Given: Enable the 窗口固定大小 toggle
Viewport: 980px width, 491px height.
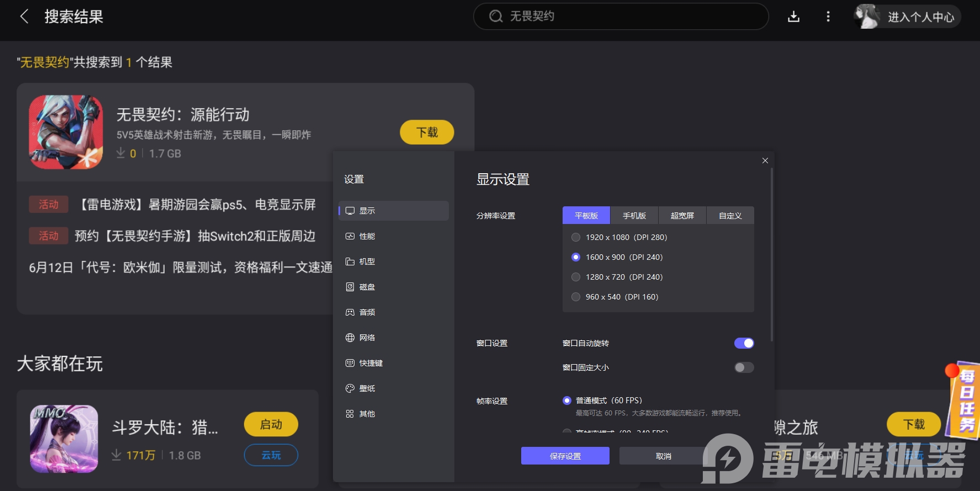Looking at the screenshot, I should pos(744,367).
